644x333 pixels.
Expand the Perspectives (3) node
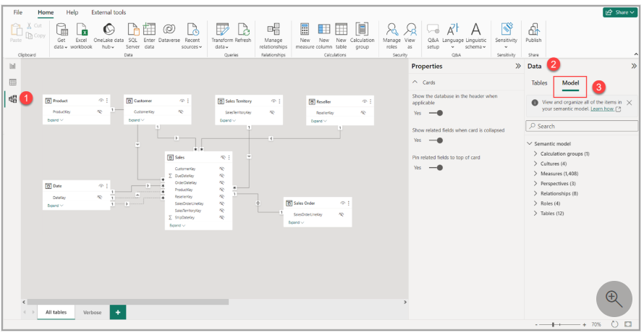(x=535, y=183)
